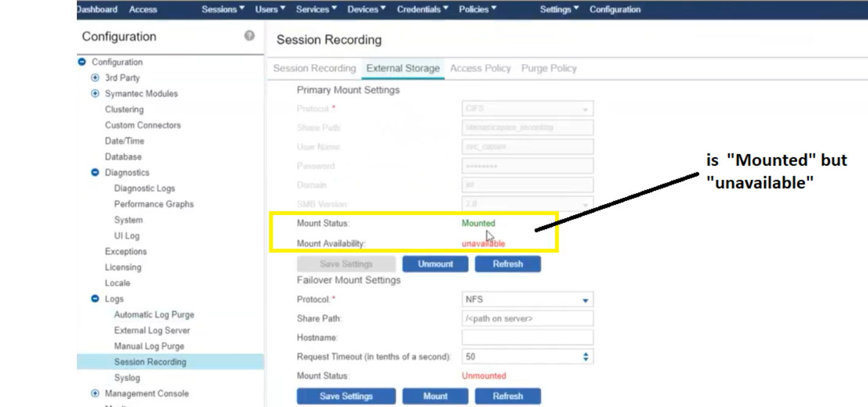
Task: Switch to the Purge Policy tab
Action: (548, 68)
